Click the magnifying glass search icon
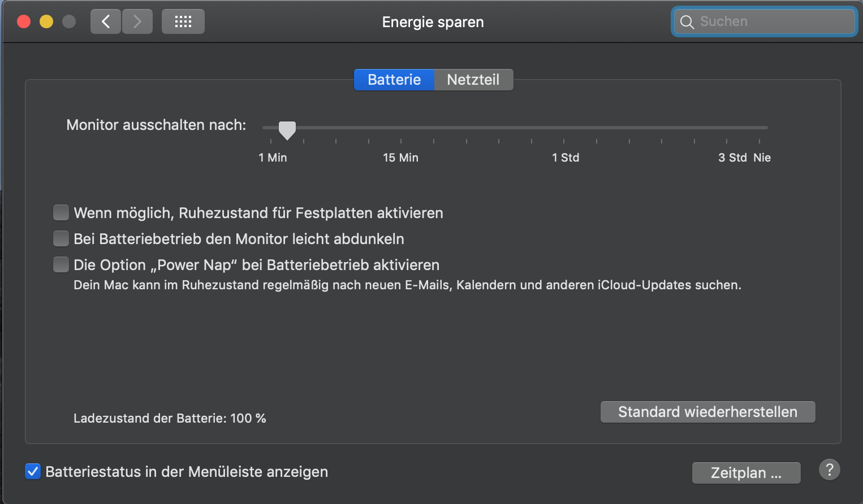The height and width of the screenshot is (504, 863). point(687,22)
